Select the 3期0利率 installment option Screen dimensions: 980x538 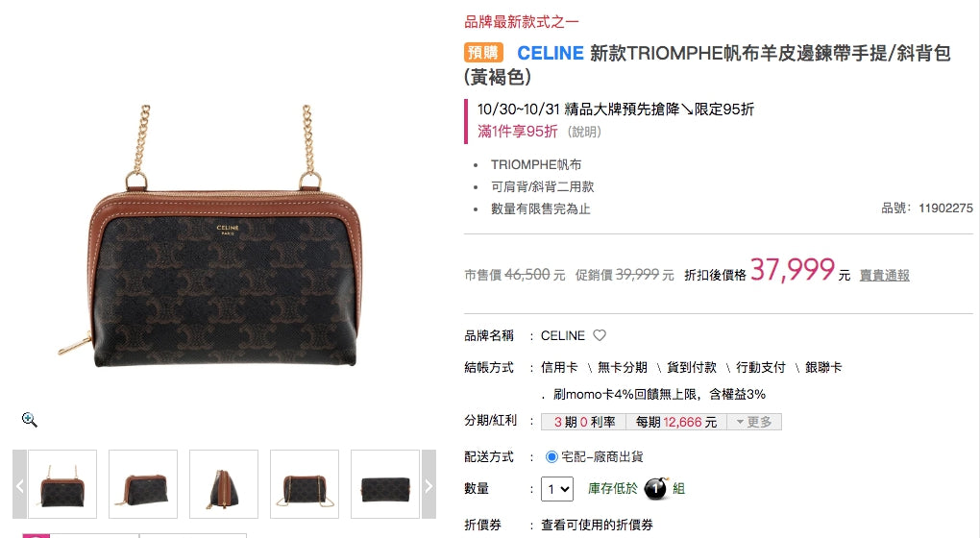pyautogui.click(x=584, y=422)
